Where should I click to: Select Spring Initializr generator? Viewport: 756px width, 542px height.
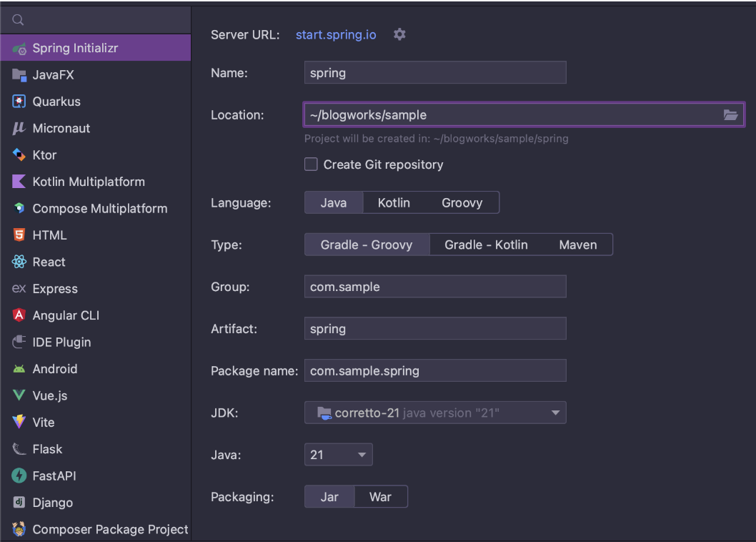(x=96, y=48)
